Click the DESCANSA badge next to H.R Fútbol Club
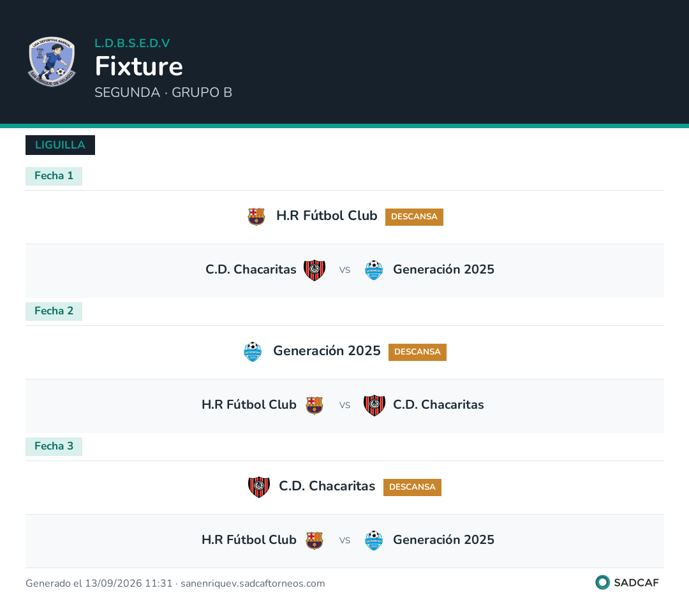Screen dimensions: 689x616 tap(414, 217)
